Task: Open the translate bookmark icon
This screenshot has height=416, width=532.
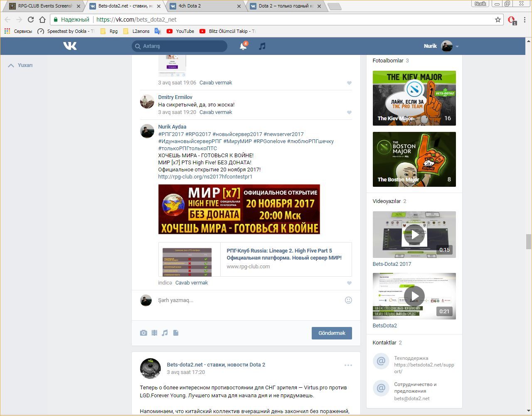Action: click(158, 31)
